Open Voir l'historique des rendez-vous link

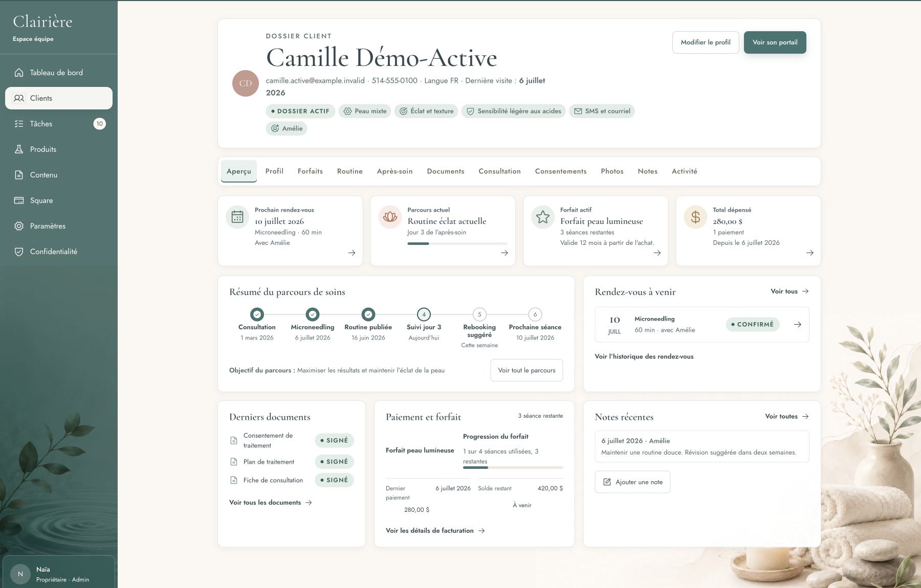(x=644, y=356)
